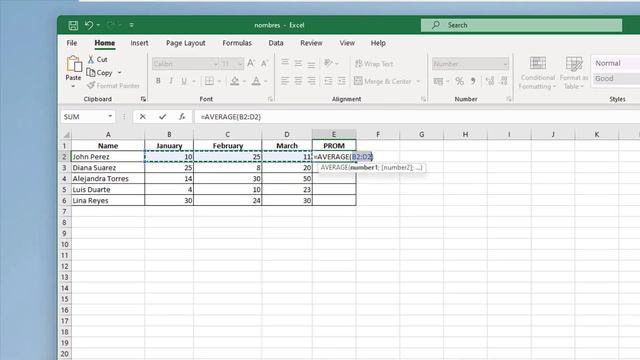The width and height of the screenshot is (640, 360).
Task: Click the Copy button
Action: [x=100, y=73]
